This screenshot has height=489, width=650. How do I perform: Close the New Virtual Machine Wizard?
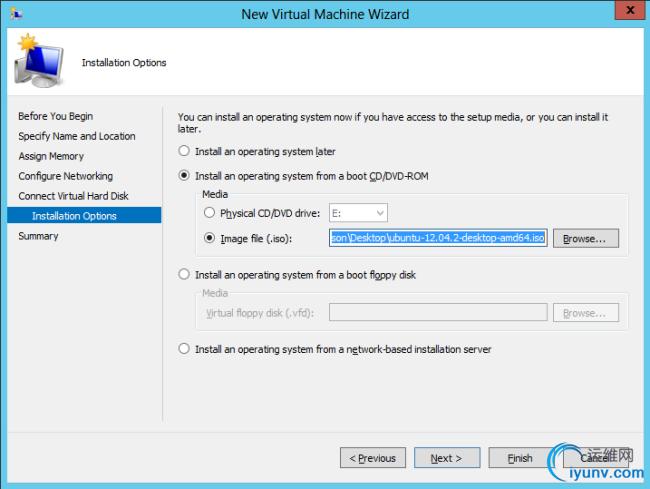point(630,10)
